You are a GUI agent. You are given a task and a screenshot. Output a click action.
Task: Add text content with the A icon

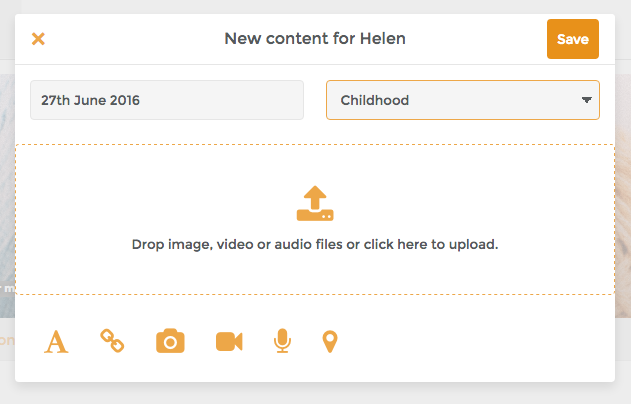point(57,342)
